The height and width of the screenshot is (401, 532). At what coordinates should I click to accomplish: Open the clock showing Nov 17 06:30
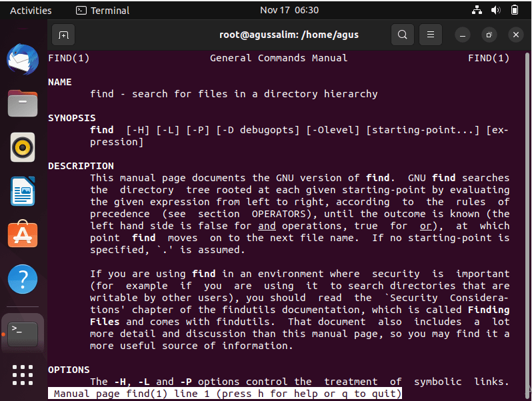click(x=289, y=10)
